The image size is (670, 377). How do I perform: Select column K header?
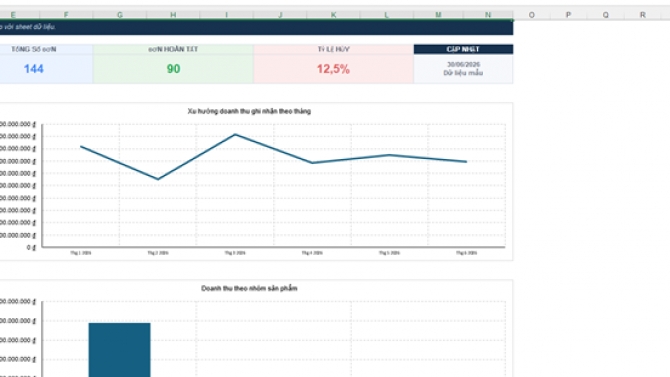333,15
